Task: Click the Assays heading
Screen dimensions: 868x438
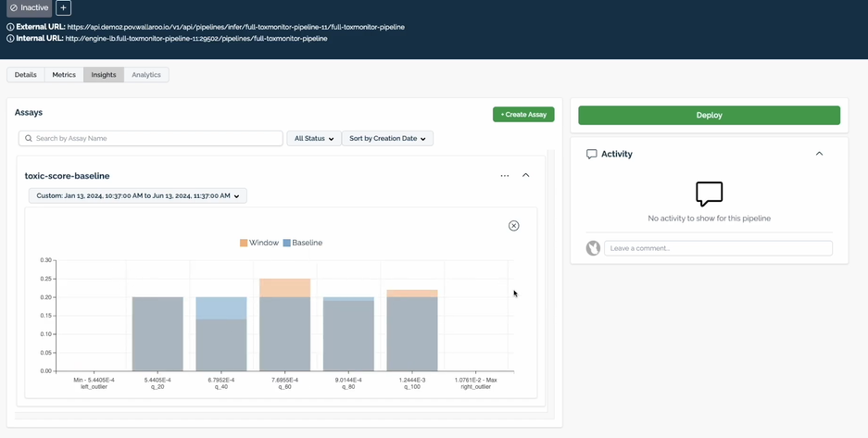Action: coord(29,112)
